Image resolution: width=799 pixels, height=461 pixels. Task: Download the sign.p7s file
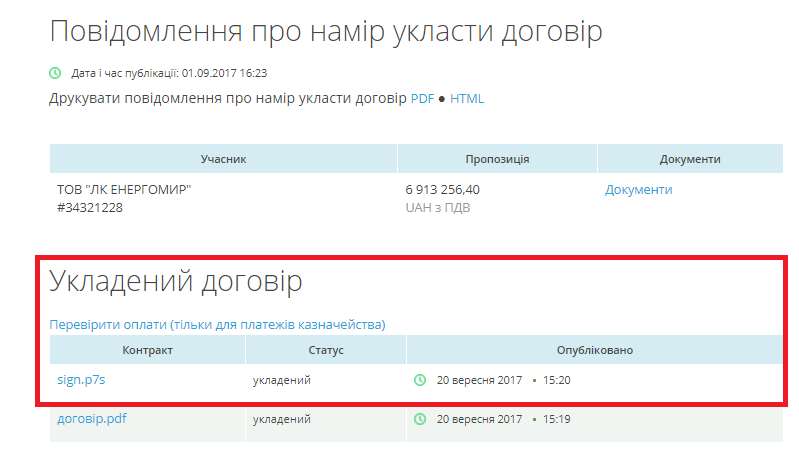coord(81,380)
